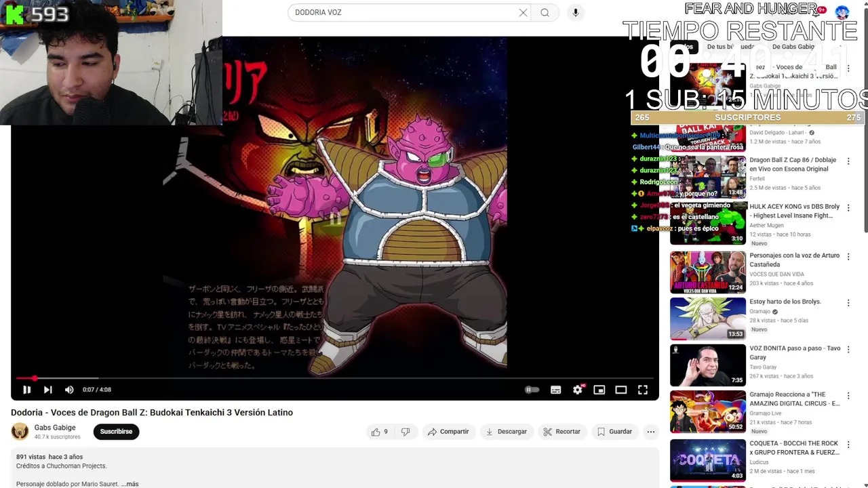868x488 pixels.
Task: Open options menu for HULK ACEY KONG video
Action: pos(848,207)
